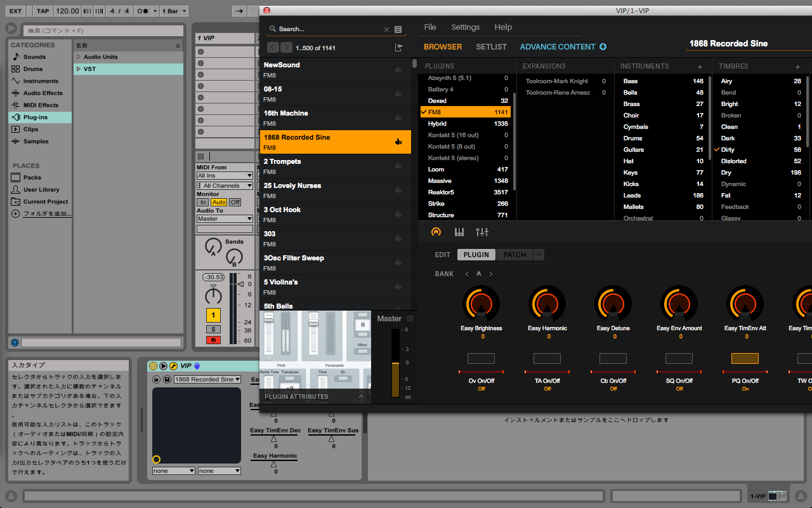Viewport: 812px width, 508px height.
Task: Click the Advance Content download icon
Action: click(603, 47)
